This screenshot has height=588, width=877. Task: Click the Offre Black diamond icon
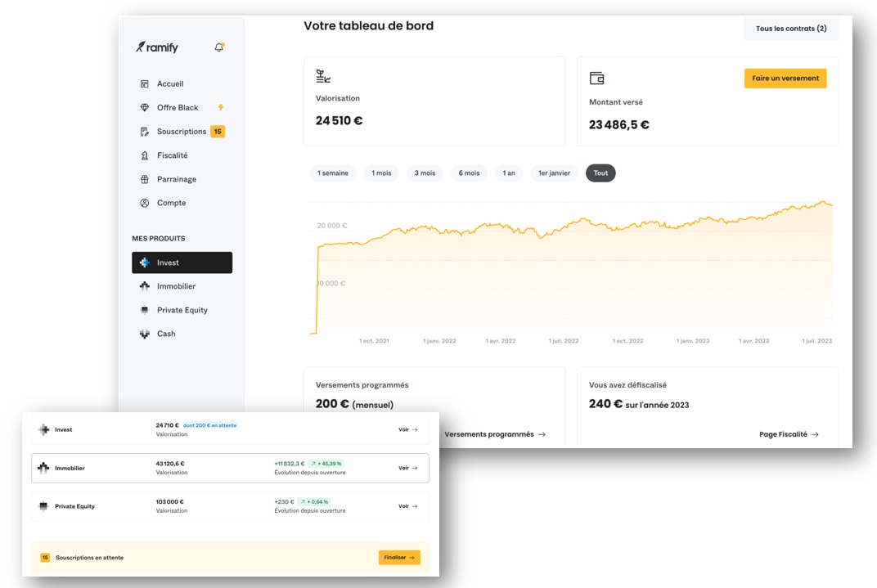tap(144, 107)
